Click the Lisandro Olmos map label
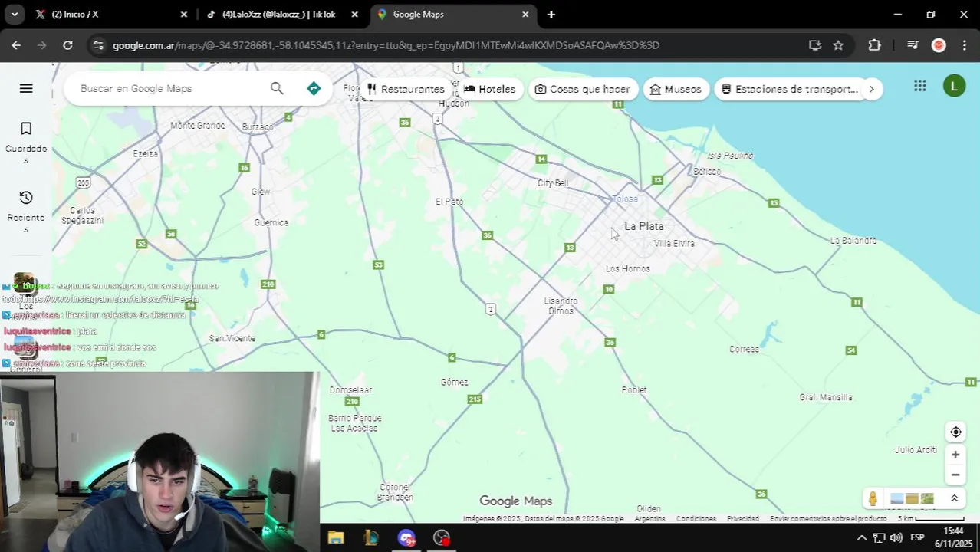Image resolution: width=980 pixels, height=552 pixels. (x=561, y=306)
